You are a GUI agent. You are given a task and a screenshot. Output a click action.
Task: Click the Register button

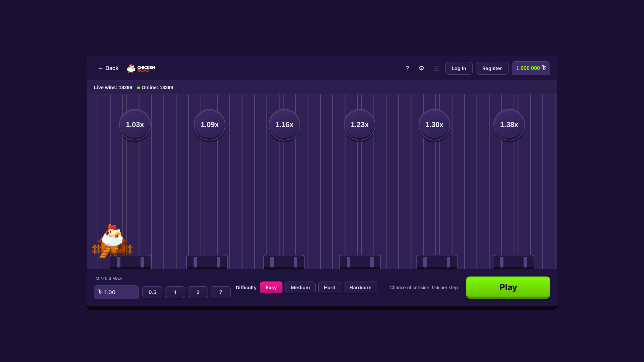pos(492,68)
